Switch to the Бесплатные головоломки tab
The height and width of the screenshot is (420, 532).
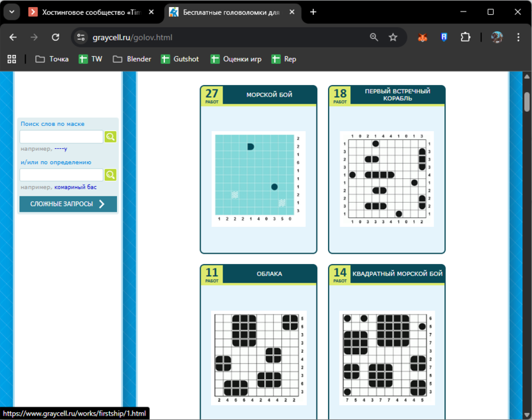click(x=231, y=12)
